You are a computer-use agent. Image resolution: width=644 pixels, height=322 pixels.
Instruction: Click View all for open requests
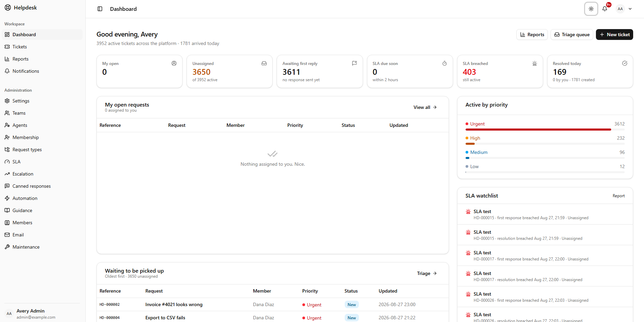tap(425, 107)
